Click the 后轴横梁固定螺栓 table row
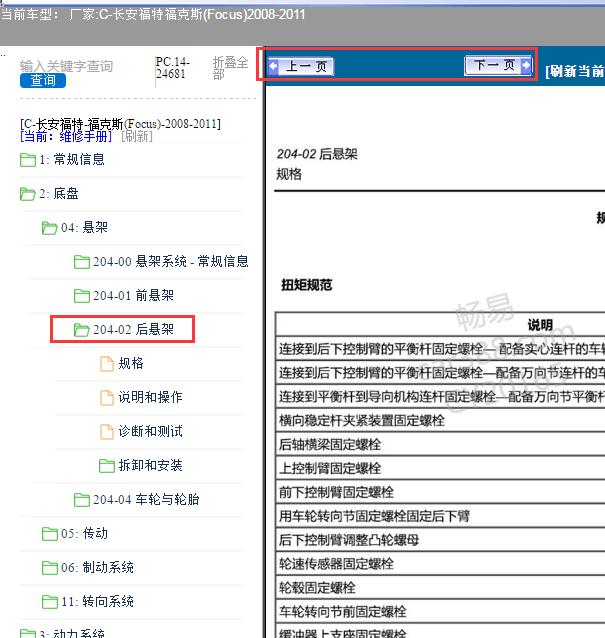605x638 pixels. pyautogui.click(x=440, y=444)
